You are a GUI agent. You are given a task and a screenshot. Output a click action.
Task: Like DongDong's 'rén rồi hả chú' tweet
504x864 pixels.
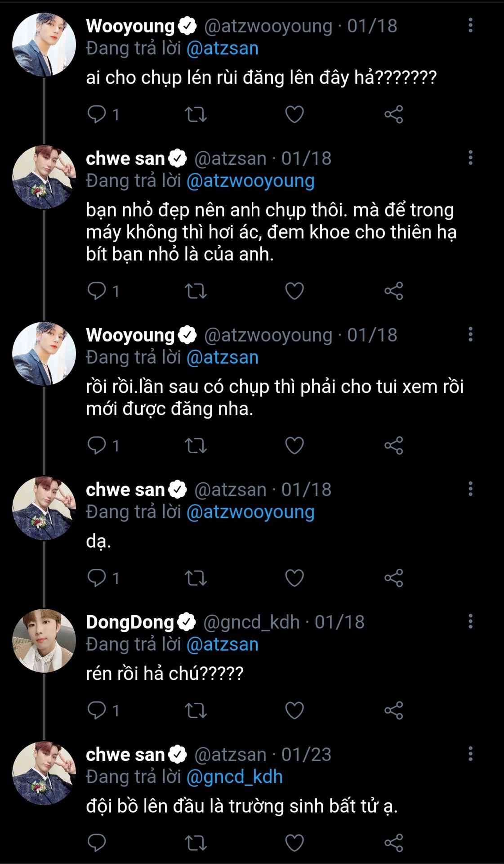pos(294,711)
